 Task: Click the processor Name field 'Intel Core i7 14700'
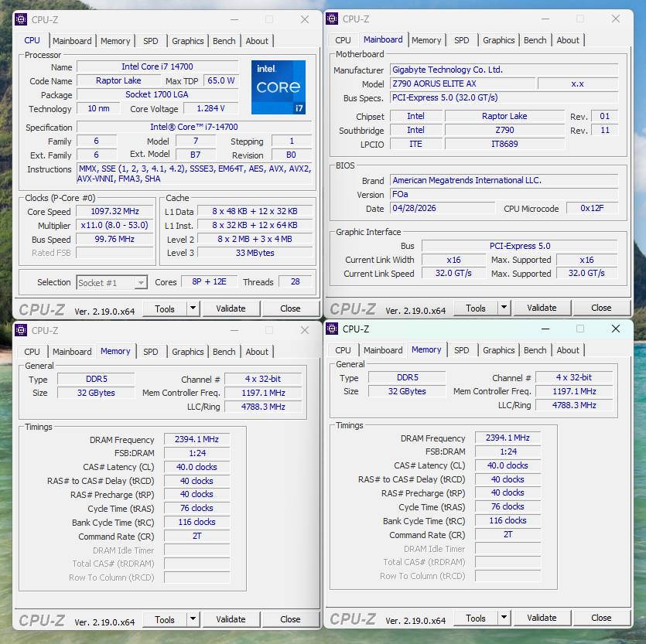157,66
